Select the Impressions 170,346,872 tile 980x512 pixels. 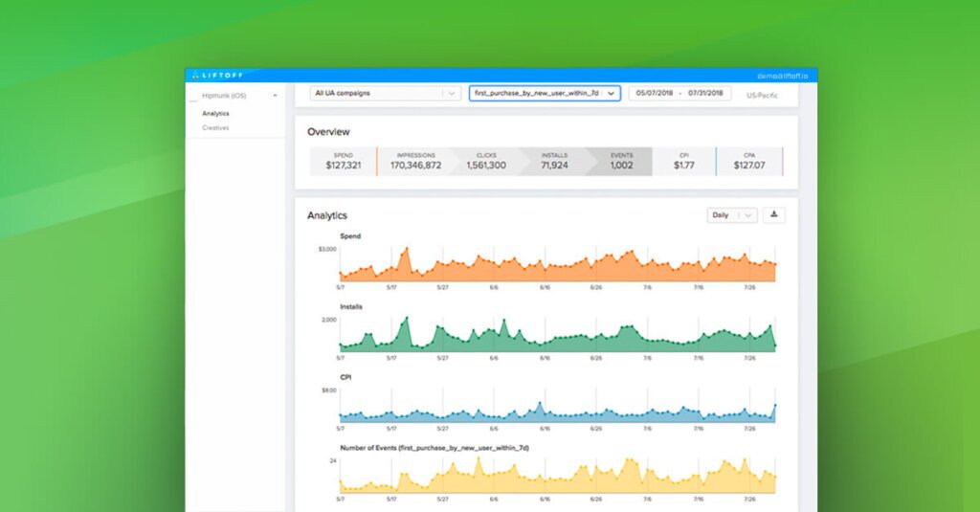(x=415, y=162)
